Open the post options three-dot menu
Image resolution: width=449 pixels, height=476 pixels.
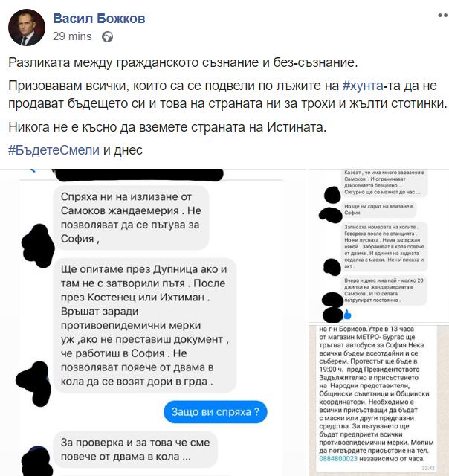pyautogui.click(x=443, y=16)
